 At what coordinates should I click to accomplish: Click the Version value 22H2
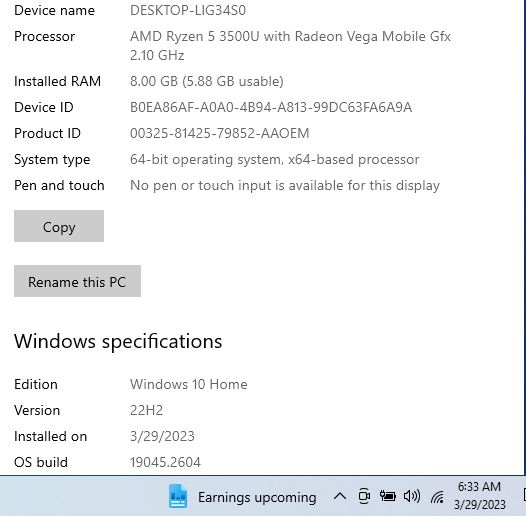[147, 410]
